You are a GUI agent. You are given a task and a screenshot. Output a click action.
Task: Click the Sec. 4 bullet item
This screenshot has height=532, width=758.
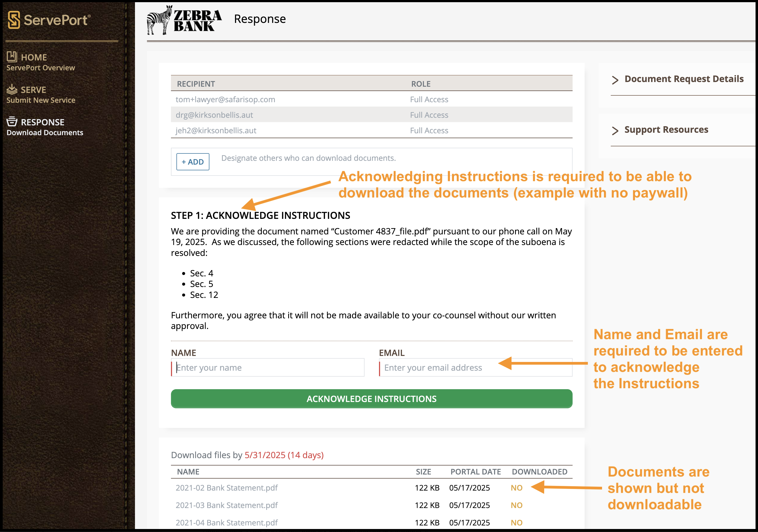click(201, 273)
